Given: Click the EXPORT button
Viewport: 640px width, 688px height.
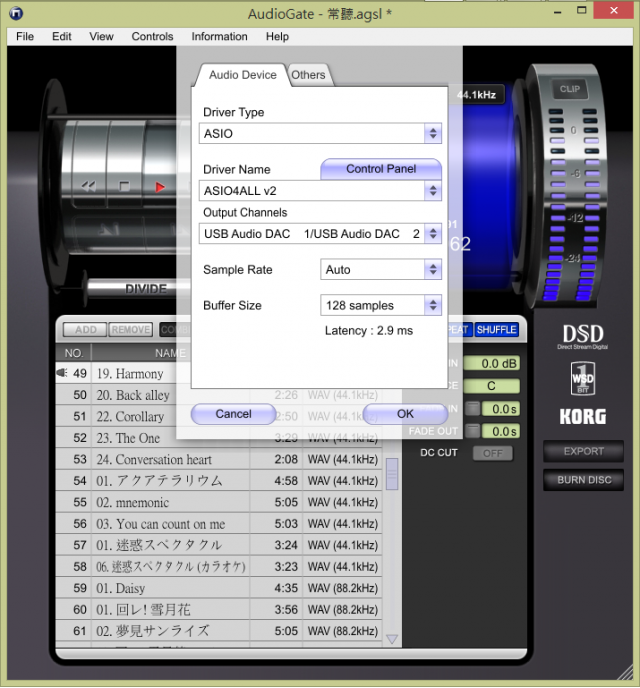Looking at the screenshot, I should coord(583,452).
